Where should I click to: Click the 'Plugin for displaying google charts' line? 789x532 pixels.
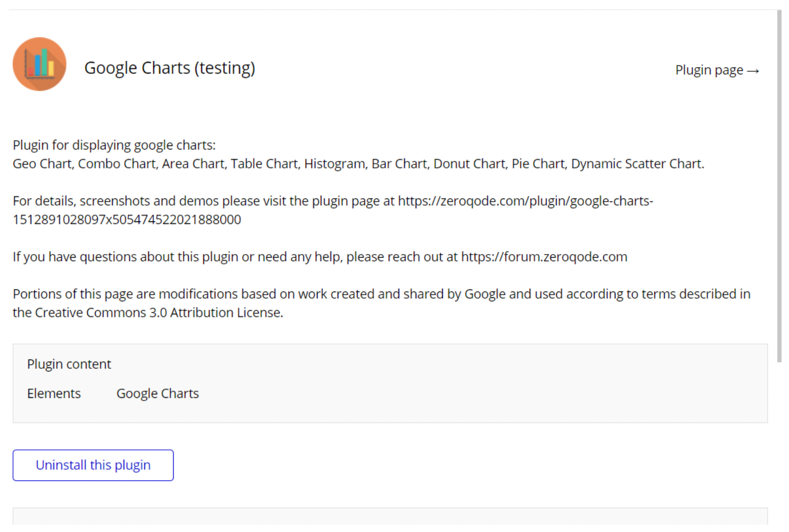click(x=114, y=145)
